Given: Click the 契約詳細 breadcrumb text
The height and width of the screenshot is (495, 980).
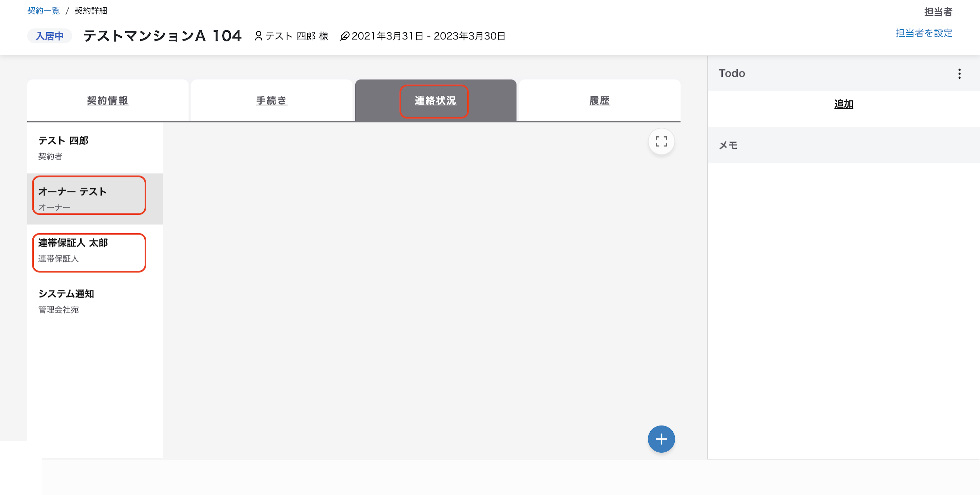Looking at the screenshot, I should 91,11.
